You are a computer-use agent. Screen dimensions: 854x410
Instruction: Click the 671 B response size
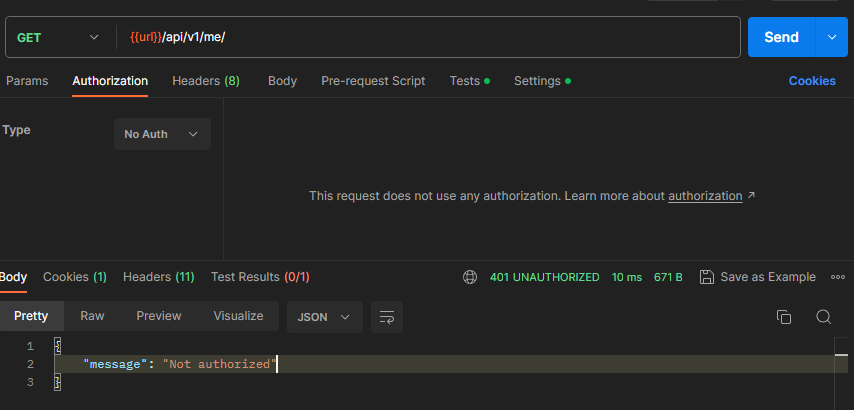pos(668,277)
